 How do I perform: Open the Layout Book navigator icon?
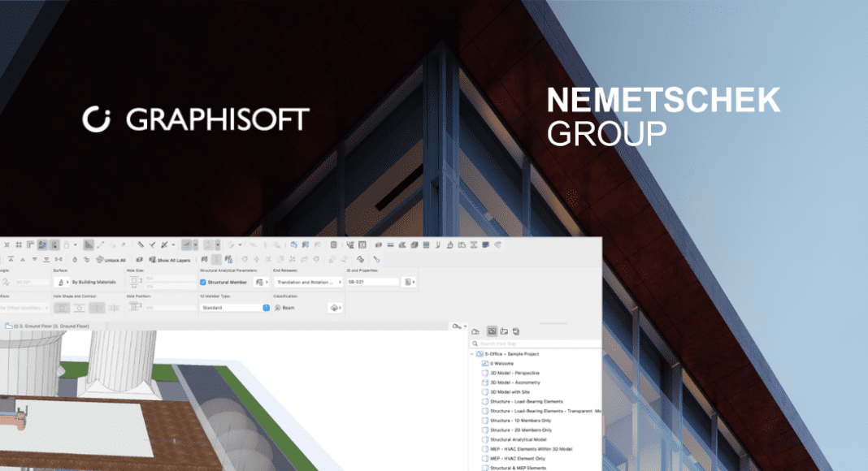point(504,331)
